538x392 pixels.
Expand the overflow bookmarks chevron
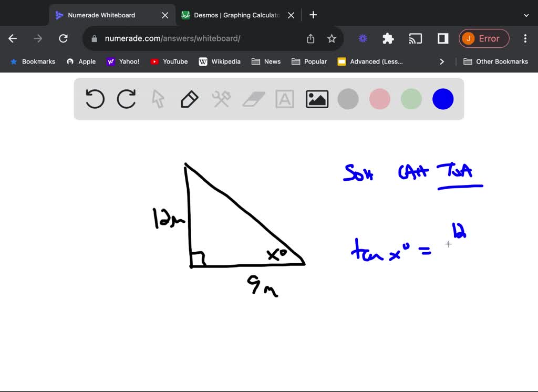coord(442,61)
